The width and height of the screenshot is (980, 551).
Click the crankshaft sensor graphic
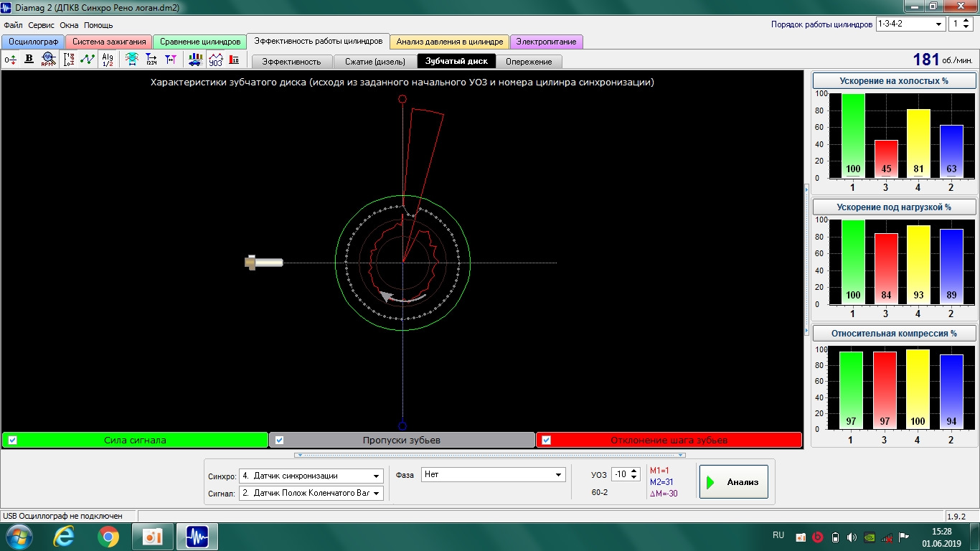(x=263, y=263)
